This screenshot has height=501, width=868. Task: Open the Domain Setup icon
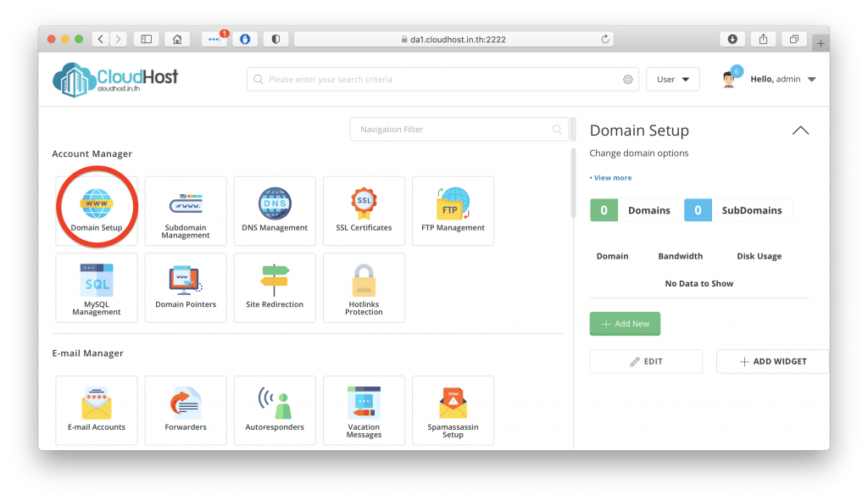(x=97, y=209)
